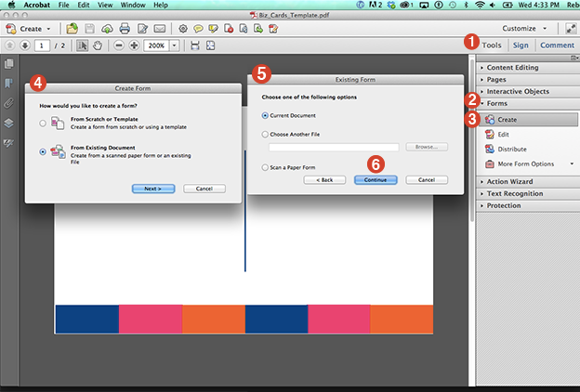
Task: Open the Comment pane tab
Action: pos(557,44)
